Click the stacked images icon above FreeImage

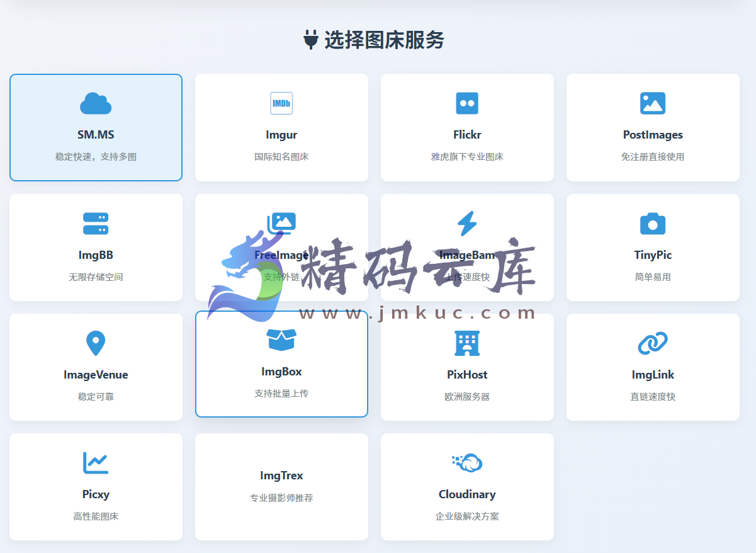point(281,224)
